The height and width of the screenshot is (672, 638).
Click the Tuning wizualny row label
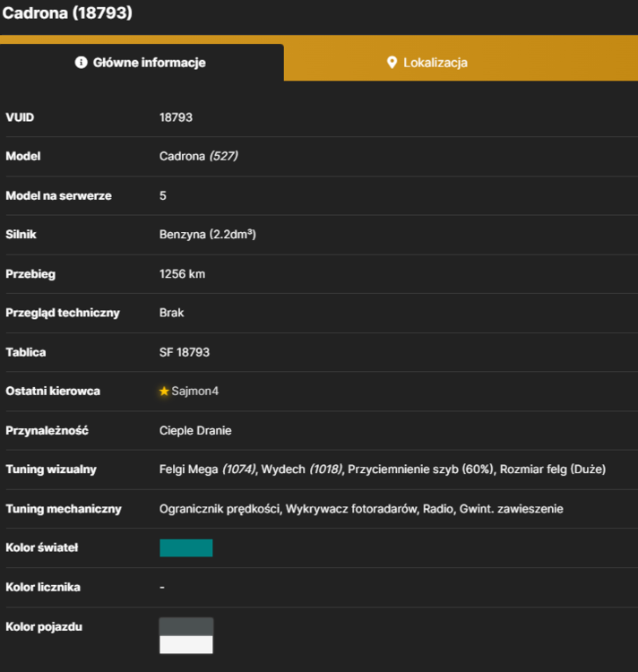tap(51, 470)
